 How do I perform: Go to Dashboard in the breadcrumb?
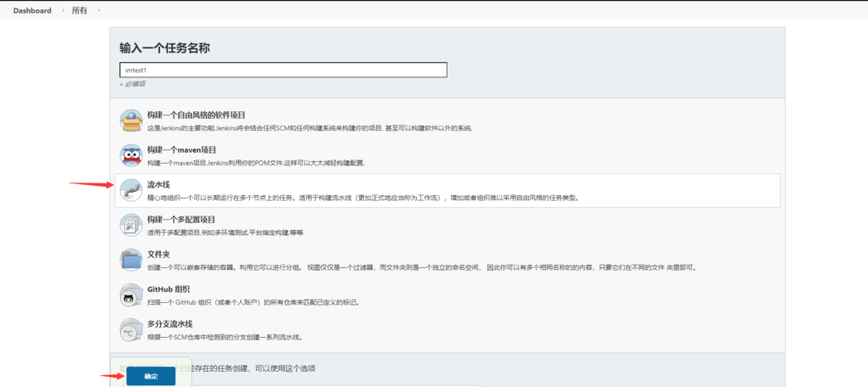pos(32,10)
